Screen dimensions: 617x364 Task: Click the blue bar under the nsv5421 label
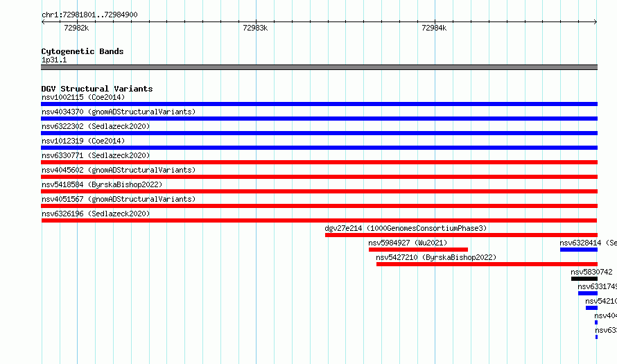pyautogui.click(x=591, y=308)
